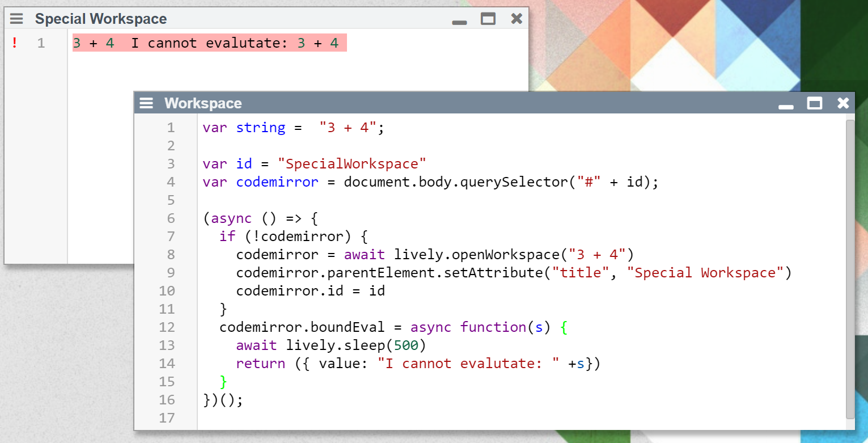Place cursor in "var string" line

point(261,128)
